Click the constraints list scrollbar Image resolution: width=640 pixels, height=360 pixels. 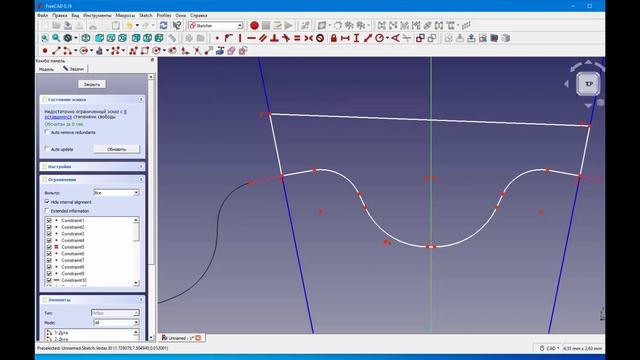click(x=136, y=252)
